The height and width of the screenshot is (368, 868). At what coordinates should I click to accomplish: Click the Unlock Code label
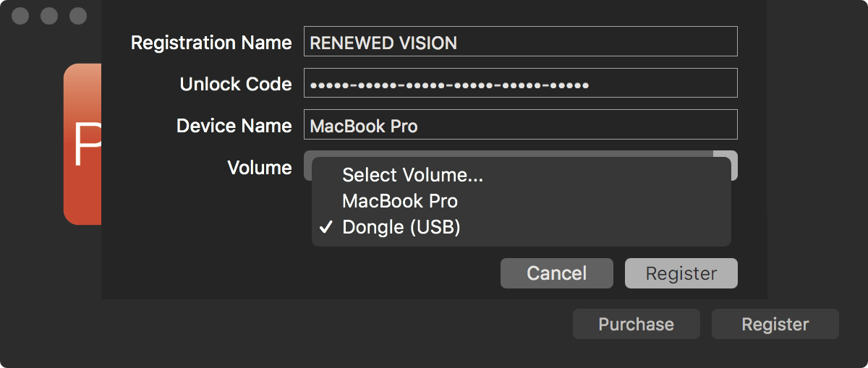coord(236,84)
